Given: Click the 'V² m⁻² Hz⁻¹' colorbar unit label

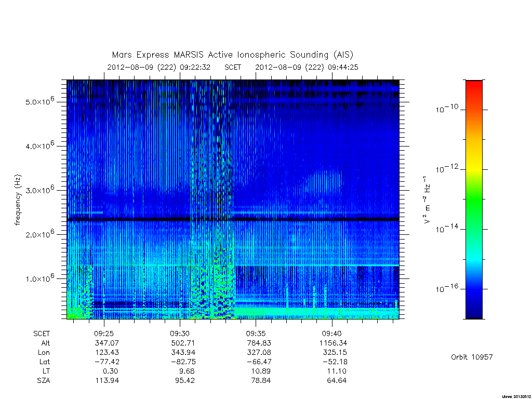Looking at the screenshot, I should (x=427, y=199).
